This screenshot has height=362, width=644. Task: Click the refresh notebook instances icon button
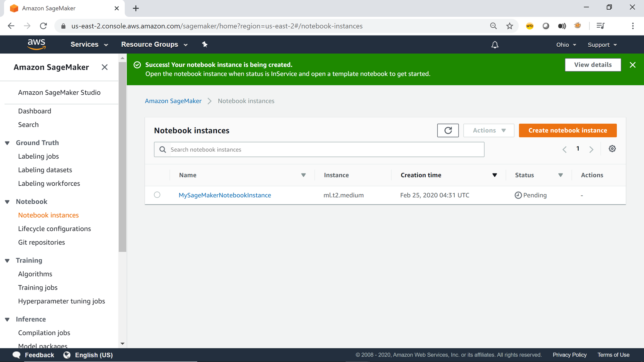click(x=448, y=130)
